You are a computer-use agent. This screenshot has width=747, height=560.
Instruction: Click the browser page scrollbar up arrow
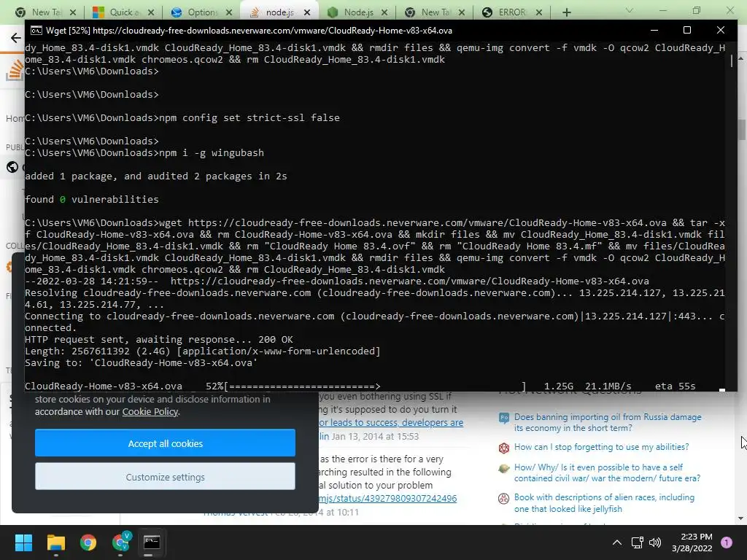point(741,58)
